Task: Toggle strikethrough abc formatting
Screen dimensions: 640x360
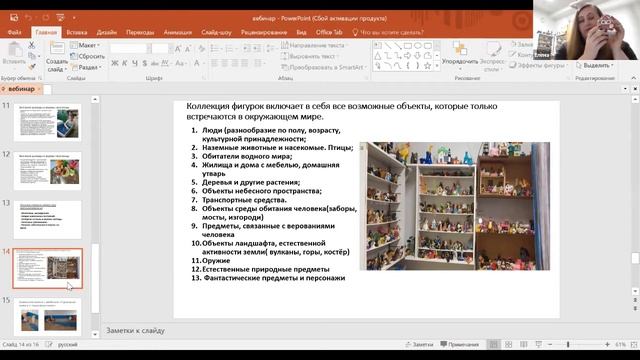Action: [x=155, y=63]
